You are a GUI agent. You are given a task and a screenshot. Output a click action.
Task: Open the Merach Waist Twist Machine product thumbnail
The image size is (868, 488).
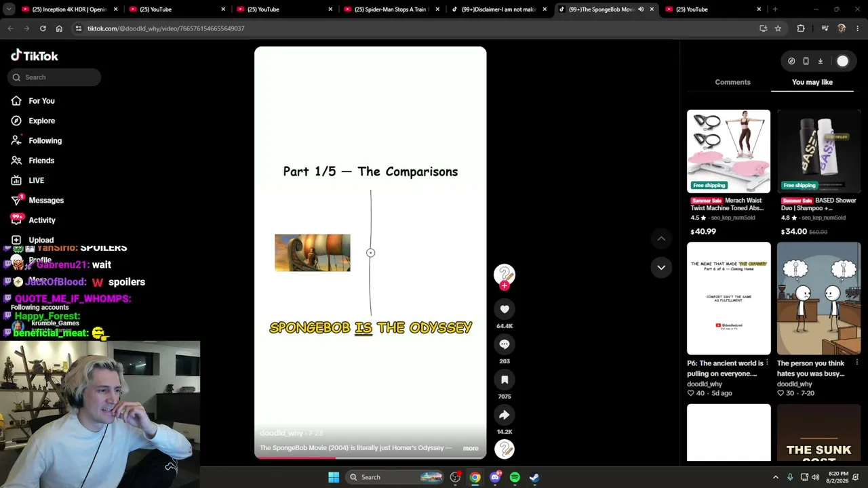tap(728, 151)
